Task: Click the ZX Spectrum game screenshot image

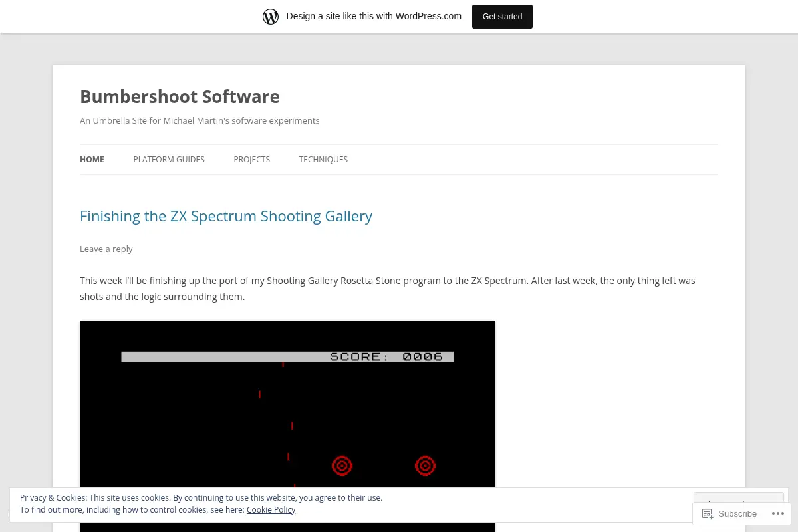Action: tap(287, 426)
